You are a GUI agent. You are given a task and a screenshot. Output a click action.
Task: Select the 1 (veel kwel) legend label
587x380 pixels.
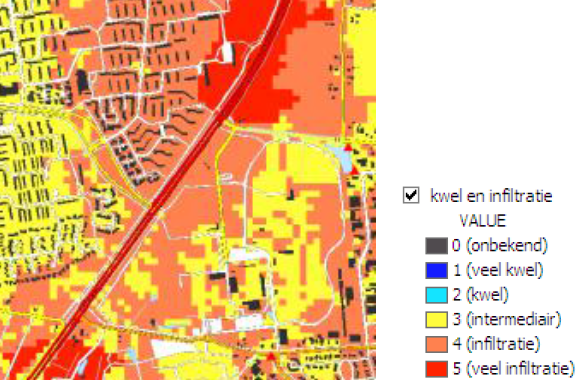498,270
